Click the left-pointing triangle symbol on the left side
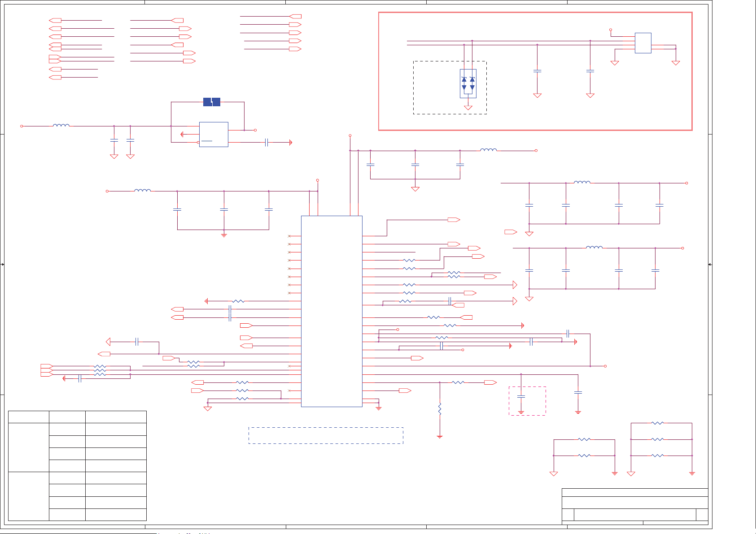This screenshot has height=534, width=756. click(108, 342)
